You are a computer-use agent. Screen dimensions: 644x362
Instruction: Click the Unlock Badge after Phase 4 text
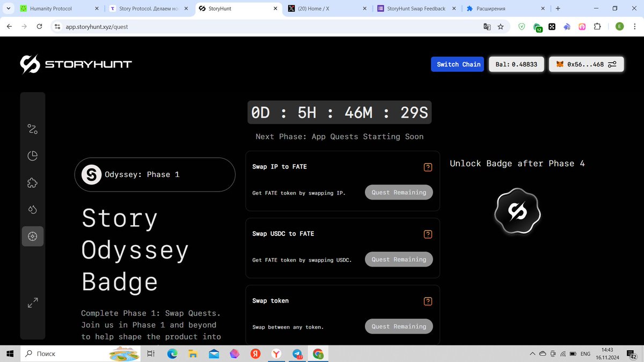[x=517, y=164]
